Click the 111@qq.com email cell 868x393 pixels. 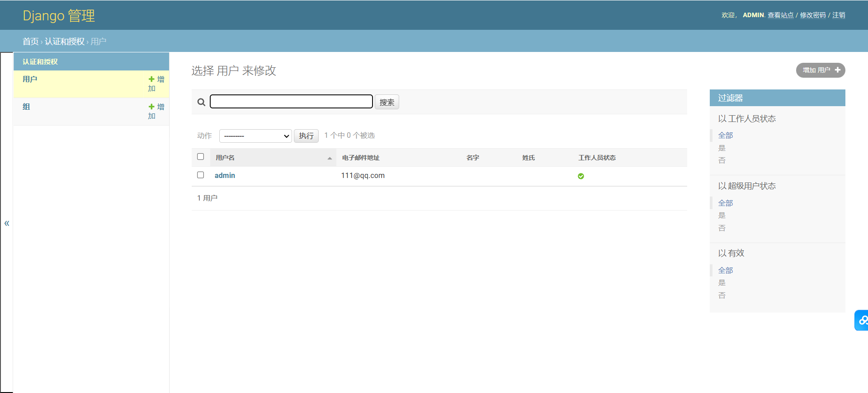pyautogui.click(x=363, y=176)
